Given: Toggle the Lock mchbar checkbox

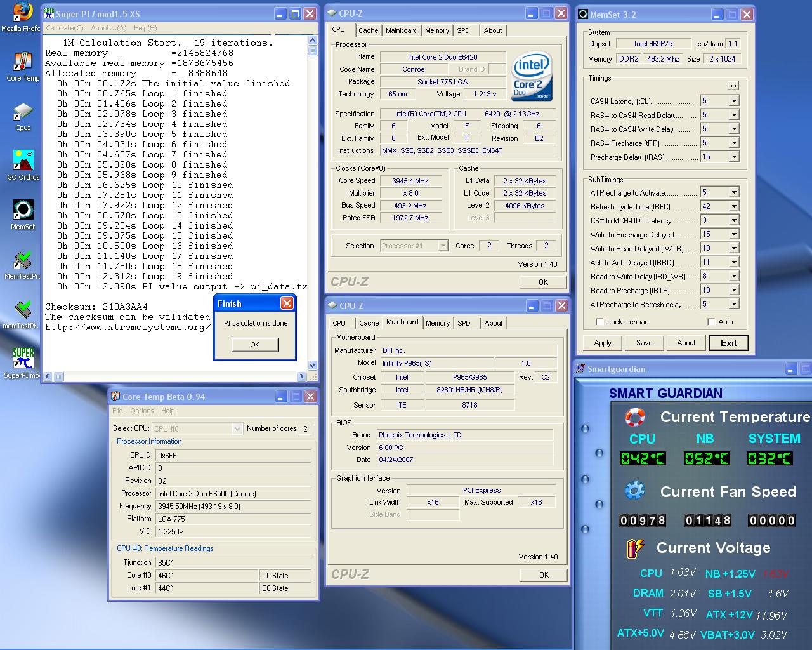Looking at the screenshot, I should click(599, 322).
